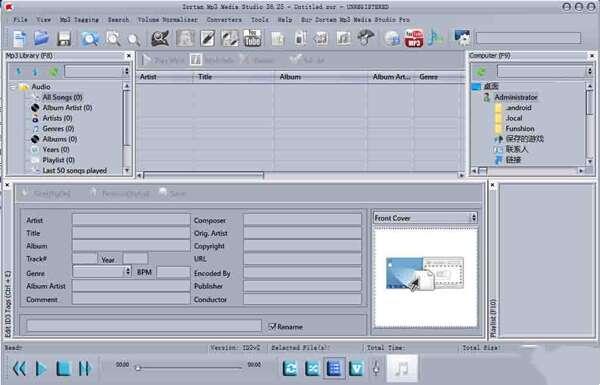This screenshot has width=600, height=385.
Task: Sort by the Album column header
Action: tap(321, 77)
